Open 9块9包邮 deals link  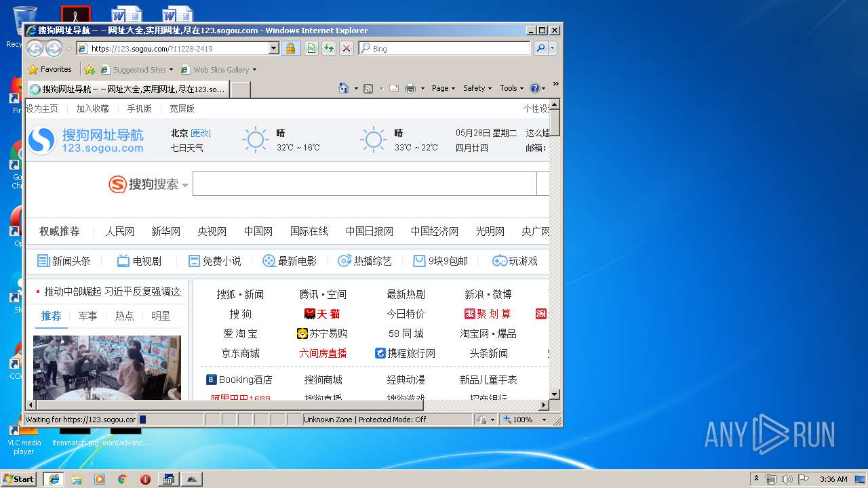click(x=440, y=261)
